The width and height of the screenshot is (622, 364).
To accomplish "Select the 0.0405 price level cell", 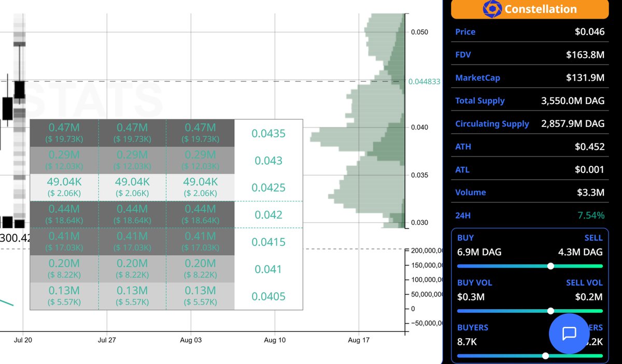I will click(x=268, y=296).
